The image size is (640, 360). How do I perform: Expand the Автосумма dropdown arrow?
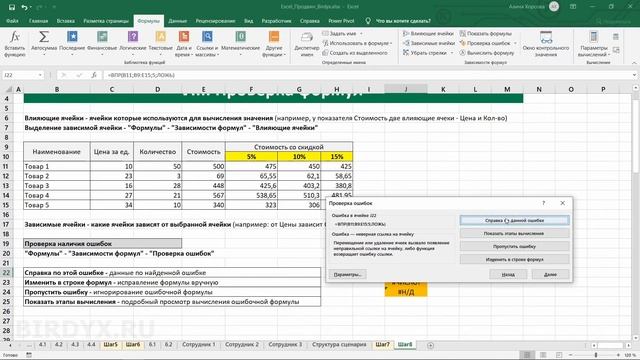[x=44, y=54]
